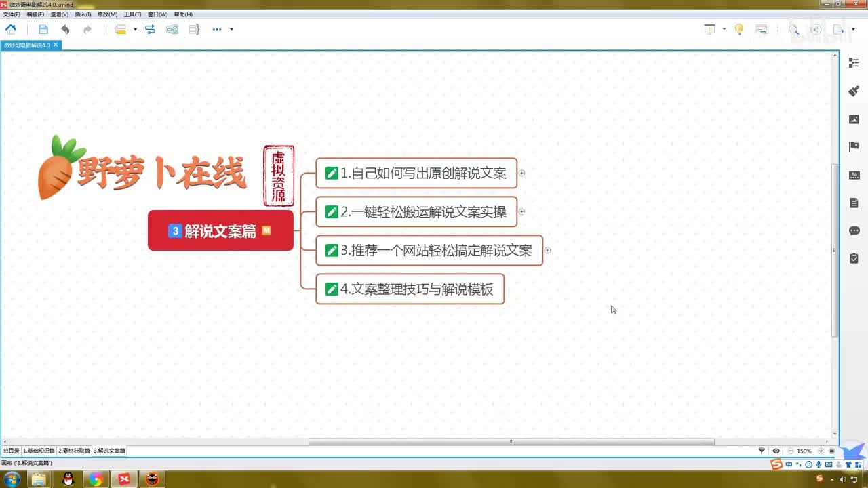Image resolution: width=868 pixels, height=488 pixels.
Task: Click the search magnifier icon
Action: coord(793,29)
